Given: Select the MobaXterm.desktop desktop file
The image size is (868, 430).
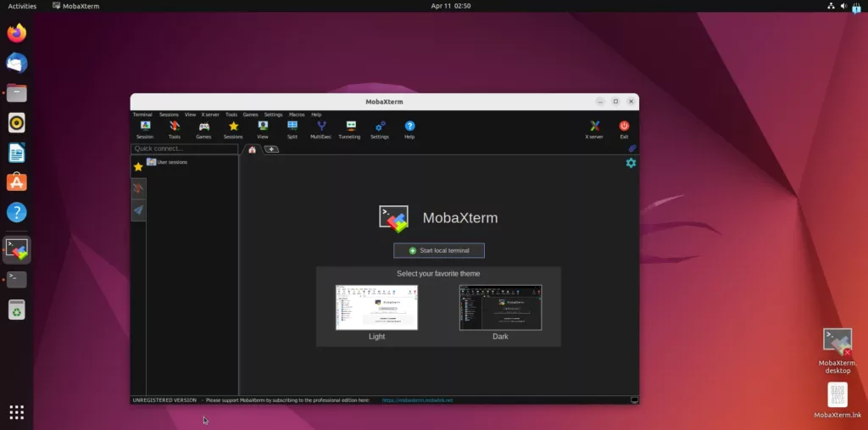Looking at the screenshot, I should 837,351.
